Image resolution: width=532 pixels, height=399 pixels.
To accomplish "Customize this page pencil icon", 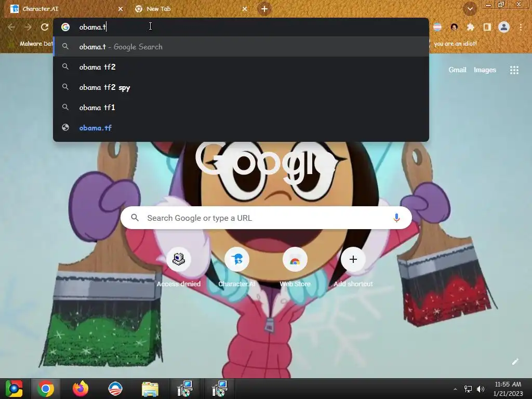I will (515, 362).
